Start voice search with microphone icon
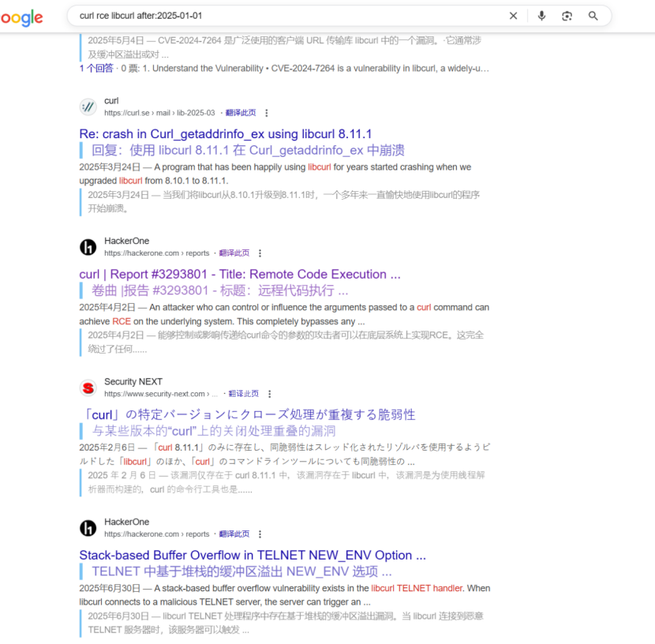 541,16
